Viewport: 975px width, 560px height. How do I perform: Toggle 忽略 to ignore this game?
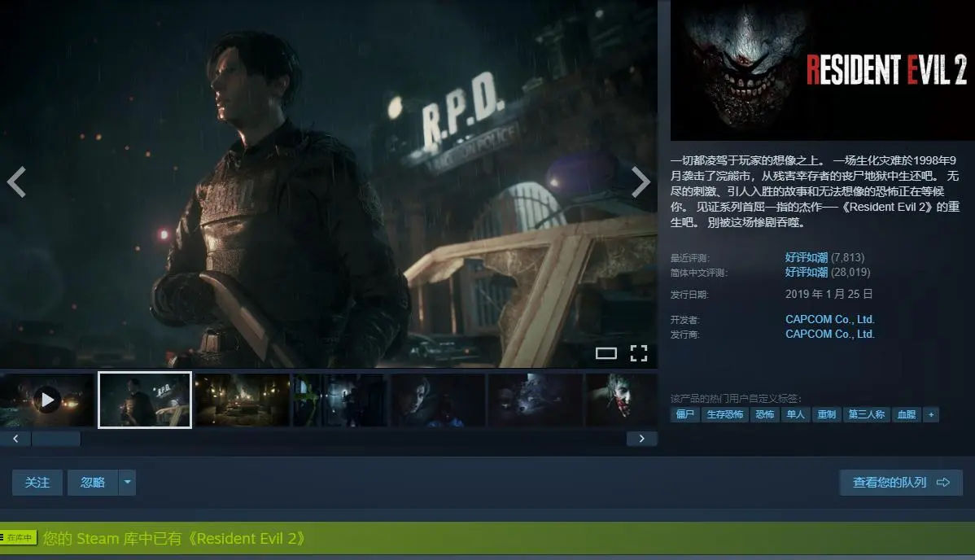[93, 483]
